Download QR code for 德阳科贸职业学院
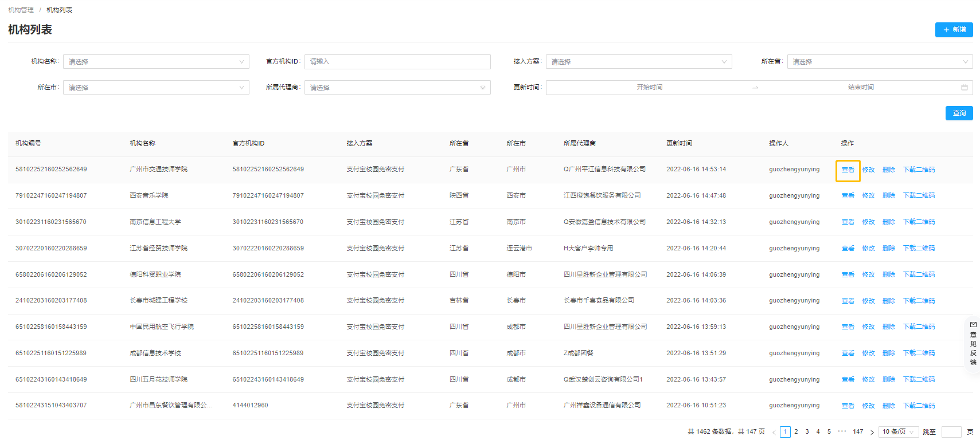This screenshot has height=444, width=980. (919, 275)
